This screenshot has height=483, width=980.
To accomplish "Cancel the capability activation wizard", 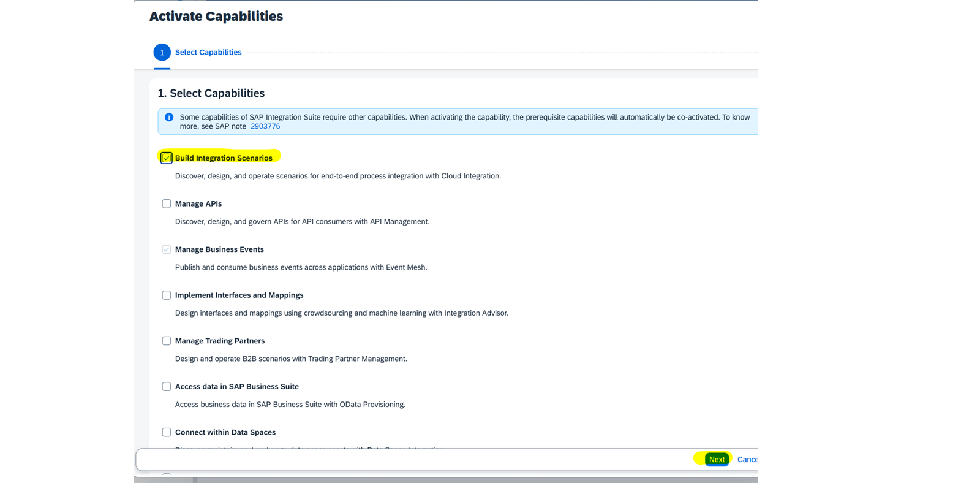I will [x=747, y=460].
